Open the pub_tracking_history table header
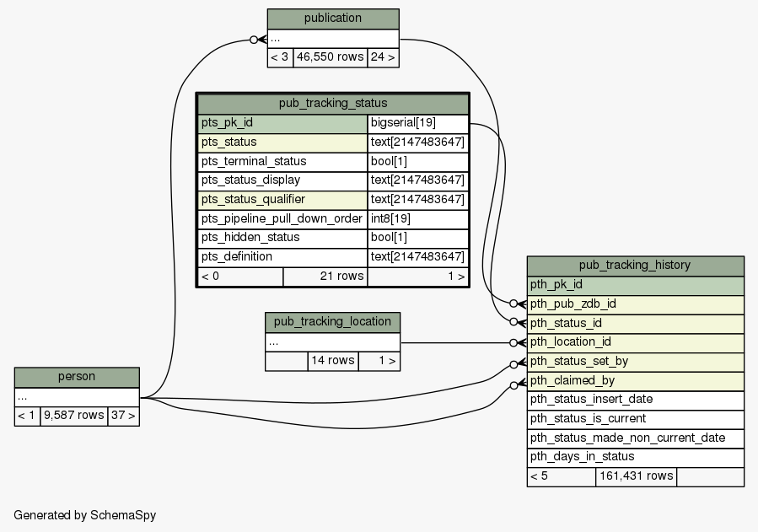 pyautogui.click(x=635, y=265)
